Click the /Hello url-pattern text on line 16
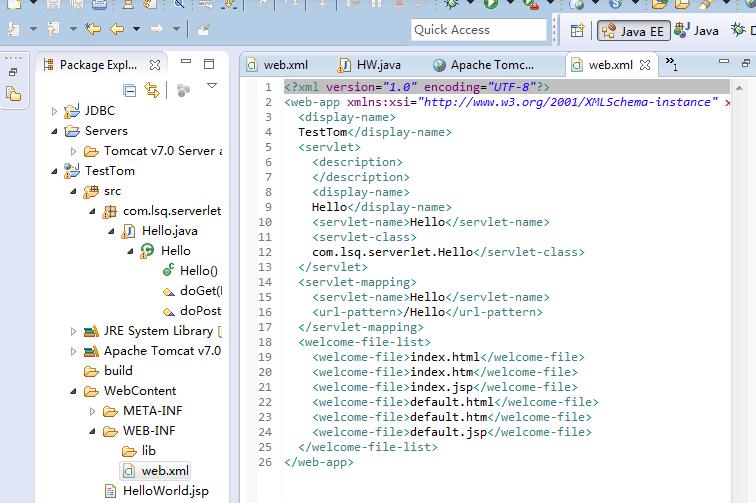 pos(424,312)
